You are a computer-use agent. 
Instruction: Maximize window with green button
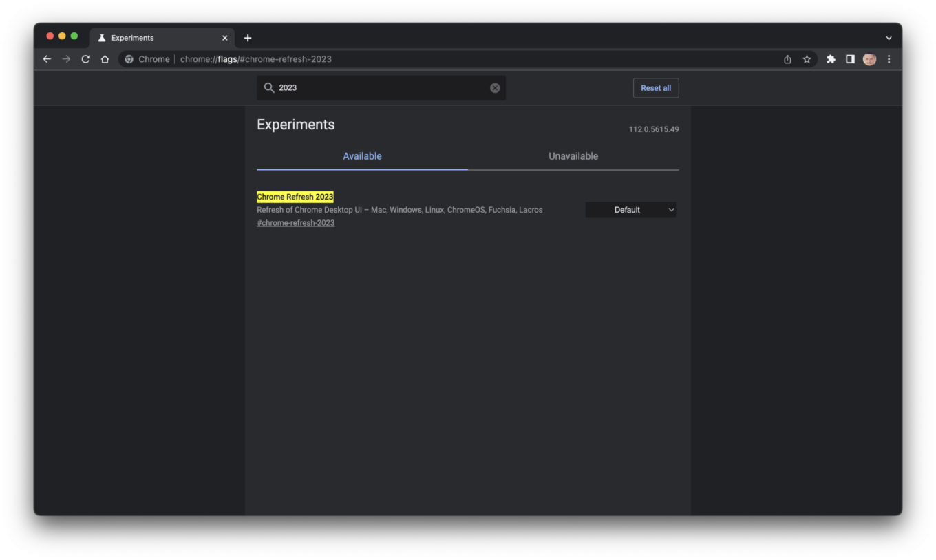point(74,36)
